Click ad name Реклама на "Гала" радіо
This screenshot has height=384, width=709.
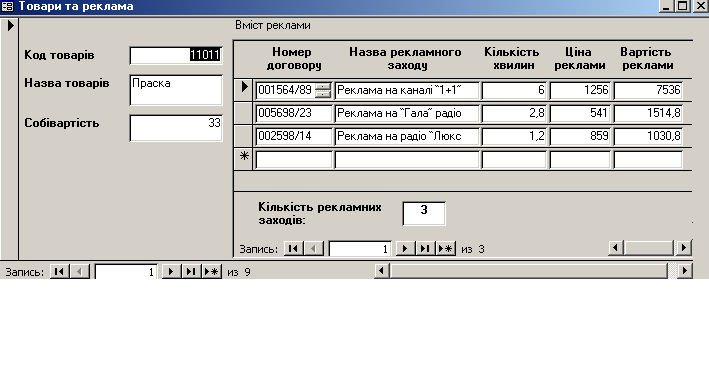407,113
